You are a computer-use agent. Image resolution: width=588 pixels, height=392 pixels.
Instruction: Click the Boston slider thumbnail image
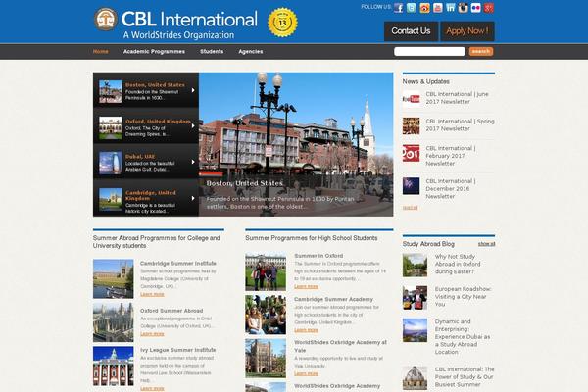[110, 91]
